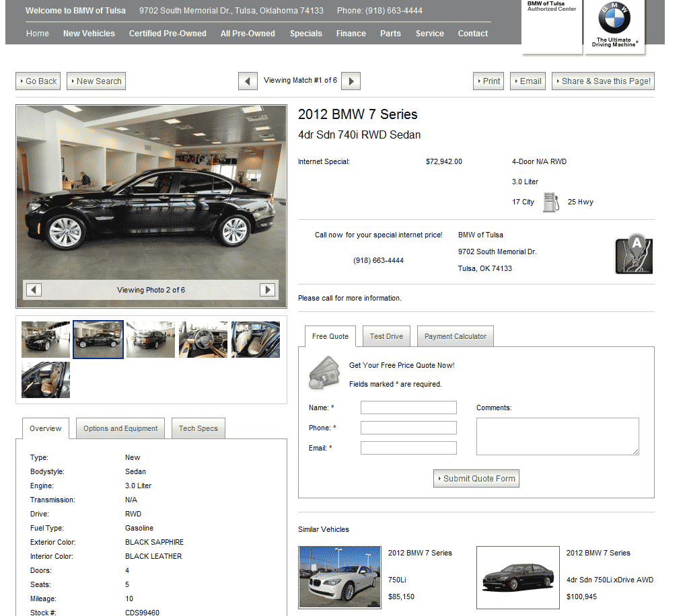
Task: Click the Email input field
Action: (408, 448)
